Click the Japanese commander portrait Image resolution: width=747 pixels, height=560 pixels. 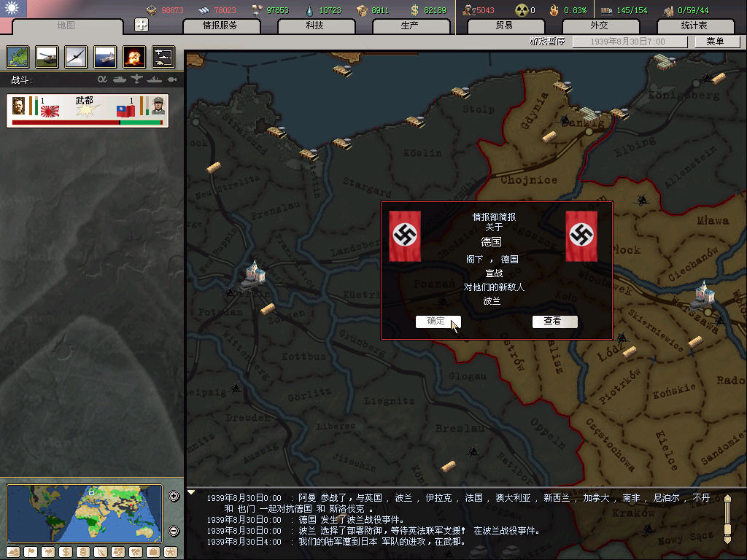click(18, 106)
